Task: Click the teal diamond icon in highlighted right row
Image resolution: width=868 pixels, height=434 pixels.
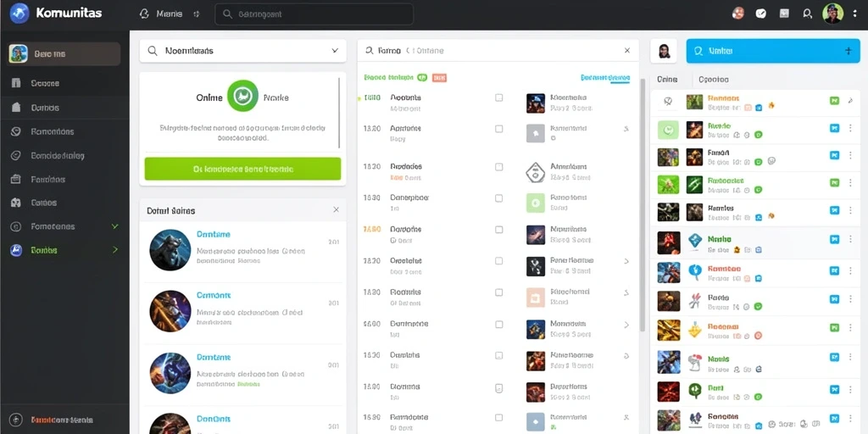Action: pos(695,240)
